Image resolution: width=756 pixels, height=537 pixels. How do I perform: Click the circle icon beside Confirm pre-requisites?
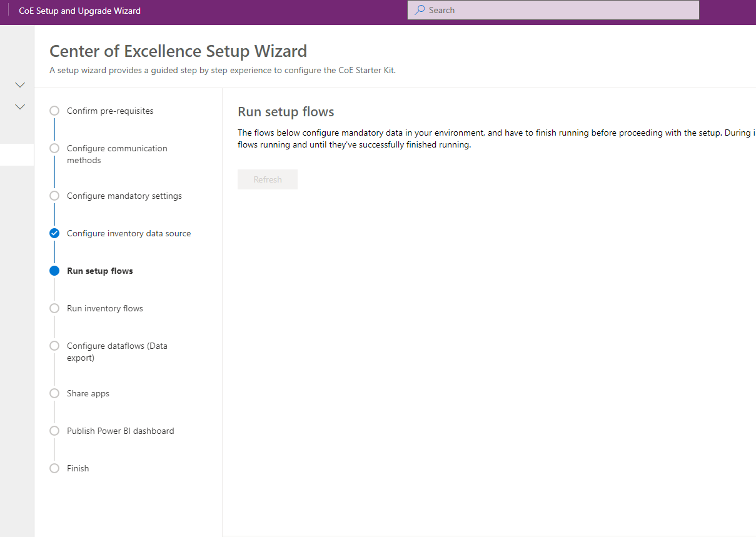click(x=54, y=110)
